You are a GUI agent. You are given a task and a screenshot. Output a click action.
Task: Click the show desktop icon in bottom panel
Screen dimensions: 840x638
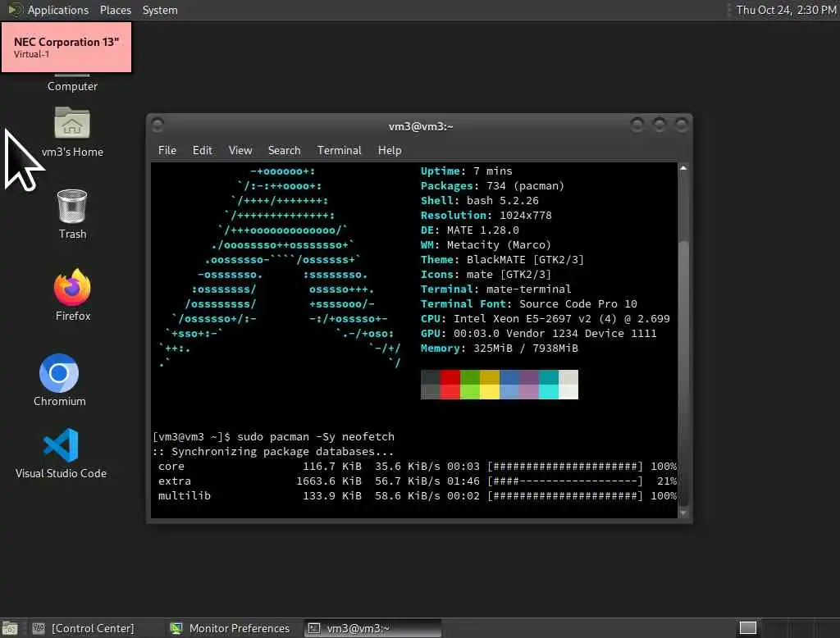[10, 628]
